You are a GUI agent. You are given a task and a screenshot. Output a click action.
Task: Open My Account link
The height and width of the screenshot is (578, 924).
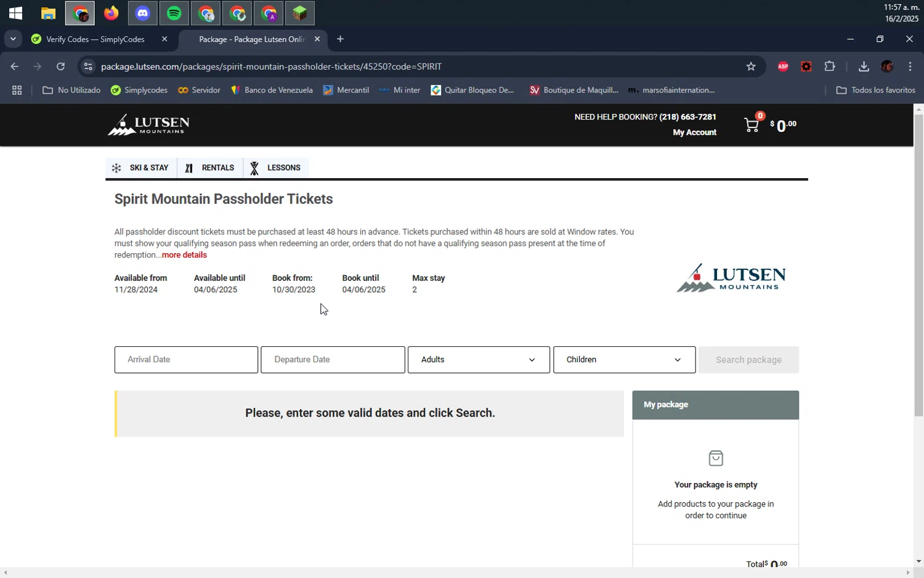(694, 132)
